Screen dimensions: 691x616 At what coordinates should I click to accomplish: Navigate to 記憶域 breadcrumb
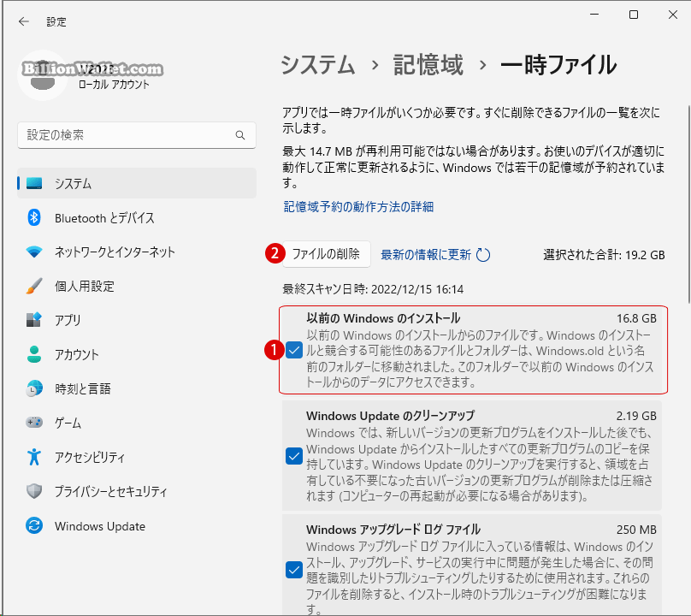(428, 65)
